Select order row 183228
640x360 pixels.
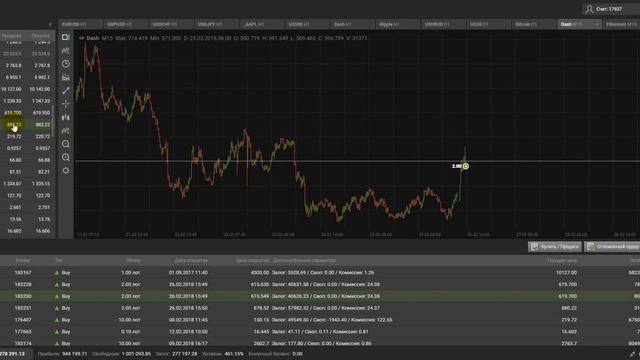(x=320, y=284)
